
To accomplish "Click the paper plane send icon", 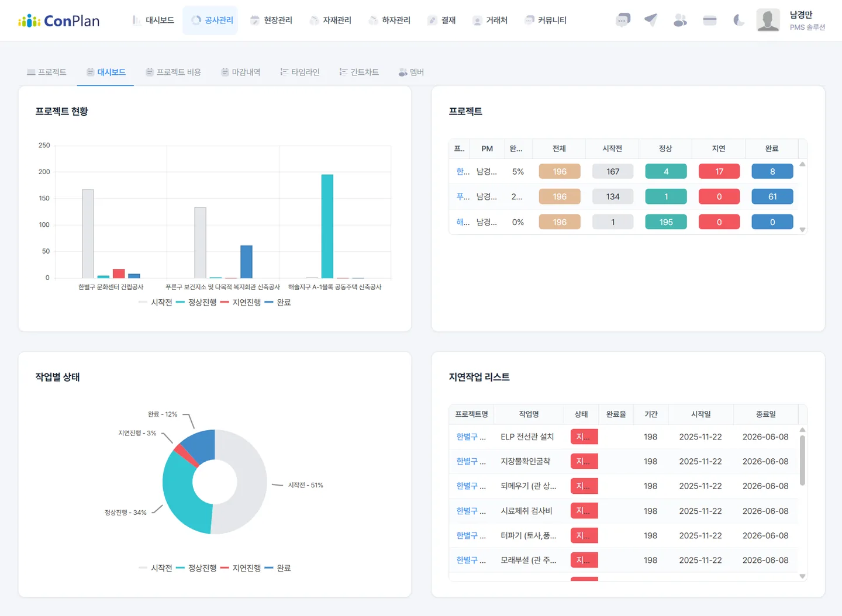I will pyautogui.click(x=651, y=20).
